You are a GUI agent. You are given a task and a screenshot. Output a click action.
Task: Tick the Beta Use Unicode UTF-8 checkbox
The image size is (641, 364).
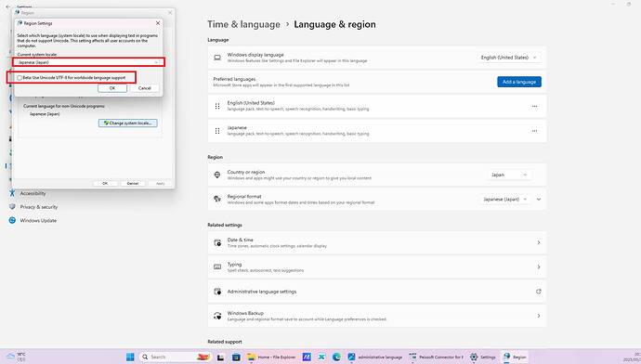click(20, 78)
